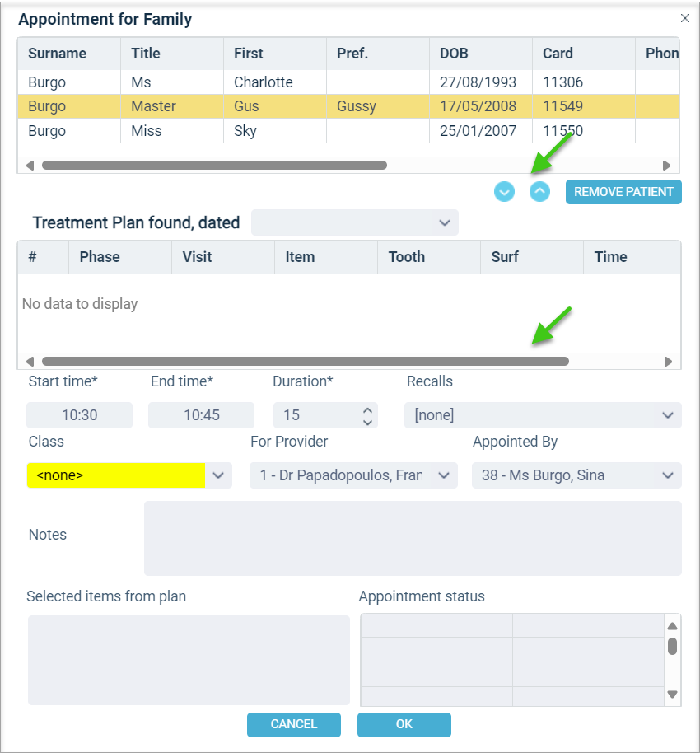The image size is (700, 753).
Task: Increase Duration with stepper up arrow
Action: click(368, 410)
